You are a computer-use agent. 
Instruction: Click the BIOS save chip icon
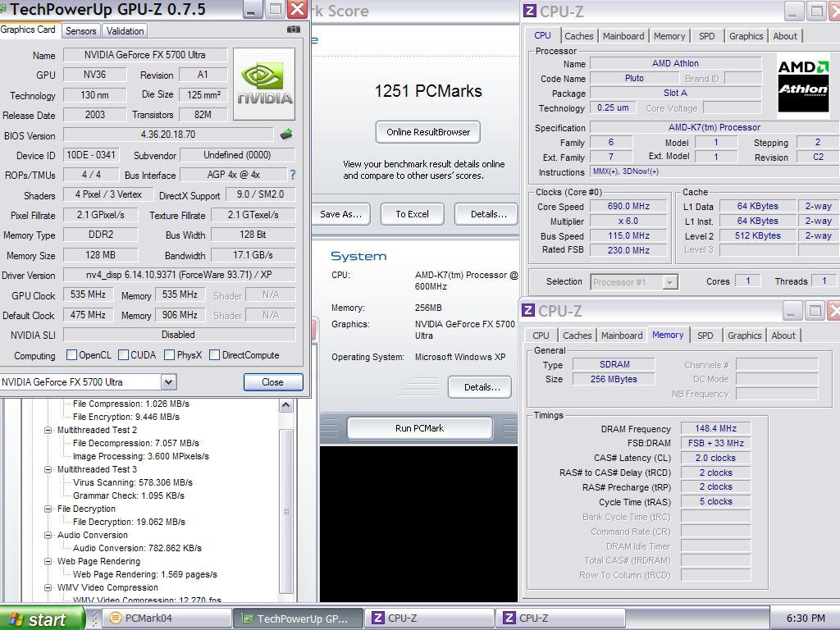[286, 135]
